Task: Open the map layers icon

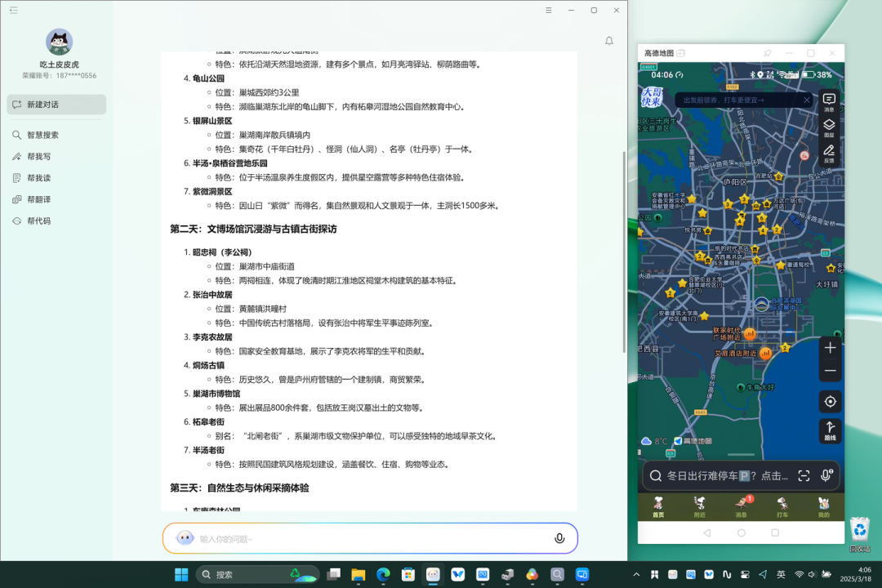Action: coord(829,127)
